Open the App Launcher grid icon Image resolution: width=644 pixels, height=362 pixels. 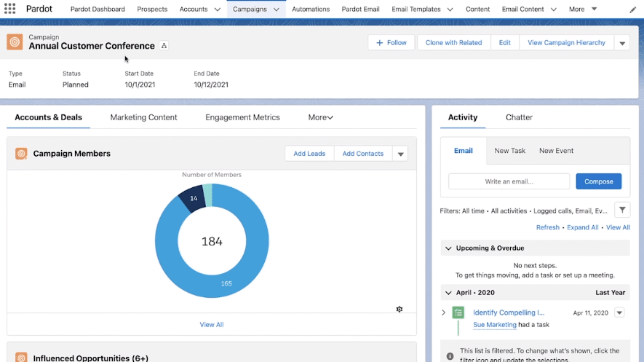point(10,9)
